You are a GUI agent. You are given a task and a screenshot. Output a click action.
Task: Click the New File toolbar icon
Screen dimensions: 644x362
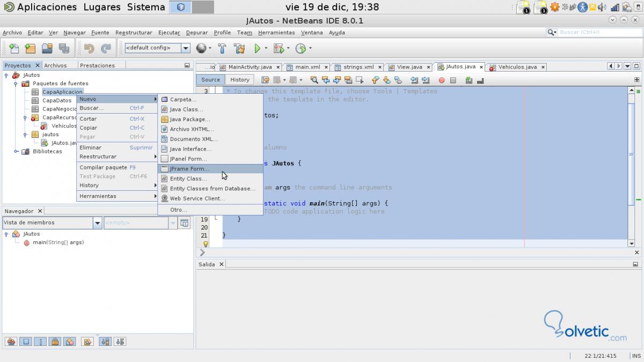13,48
